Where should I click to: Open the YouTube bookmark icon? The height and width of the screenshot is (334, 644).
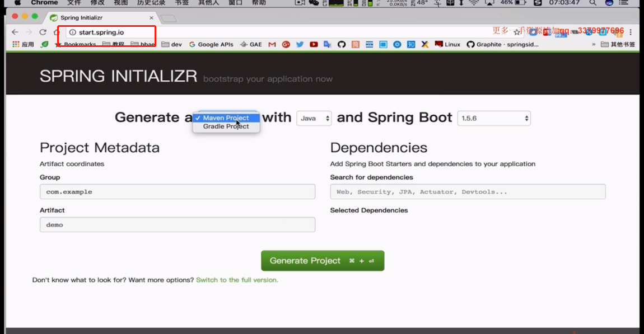pos(314,44)
